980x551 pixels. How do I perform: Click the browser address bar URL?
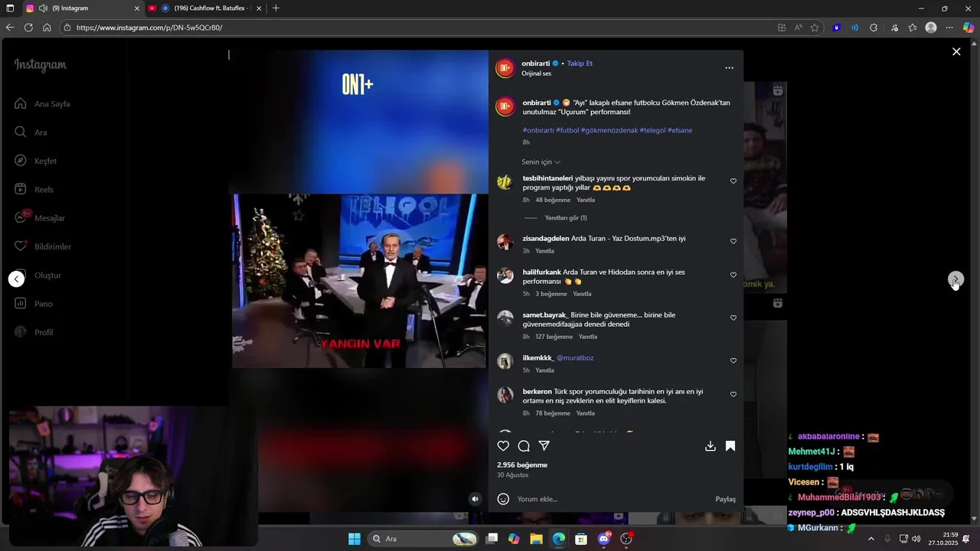pos(149,28)
